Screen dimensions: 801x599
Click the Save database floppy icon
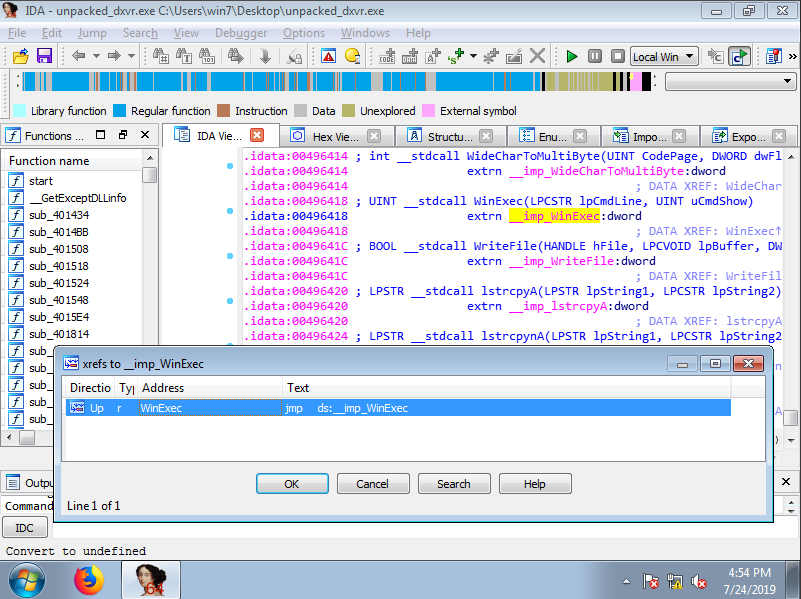44,56
